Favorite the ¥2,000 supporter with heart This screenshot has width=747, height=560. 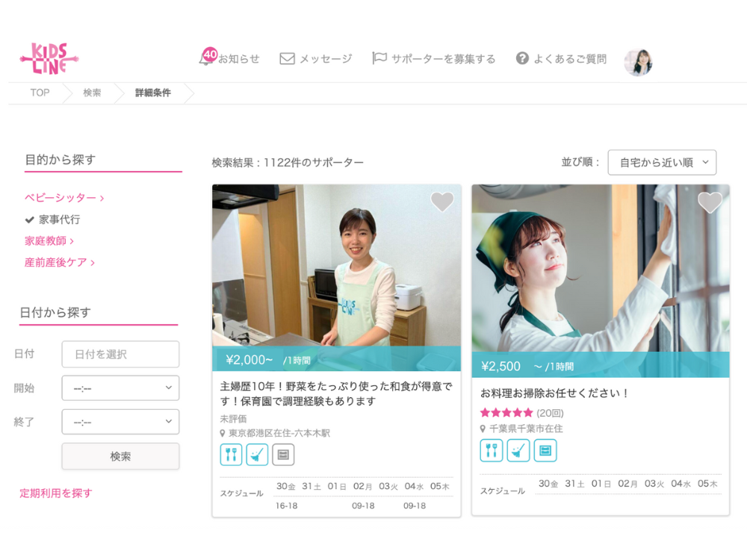click(x=442, y=202)
